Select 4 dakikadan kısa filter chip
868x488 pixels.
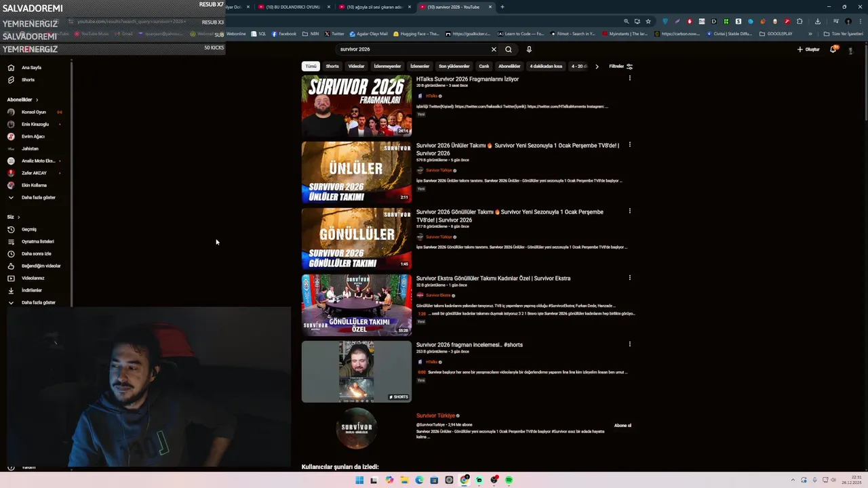click(546, 66)
